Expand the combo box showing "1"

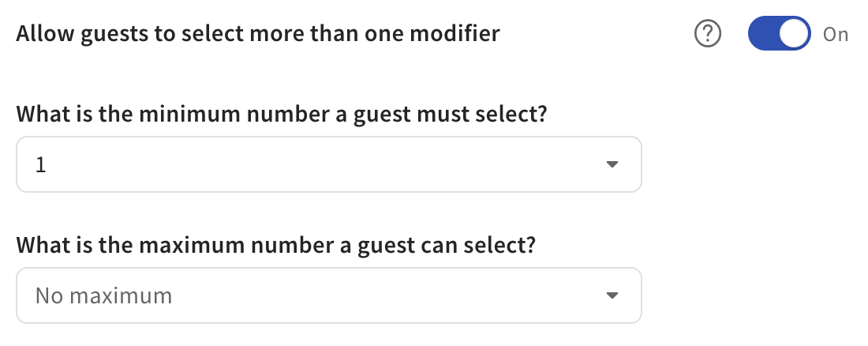[328, 165]
